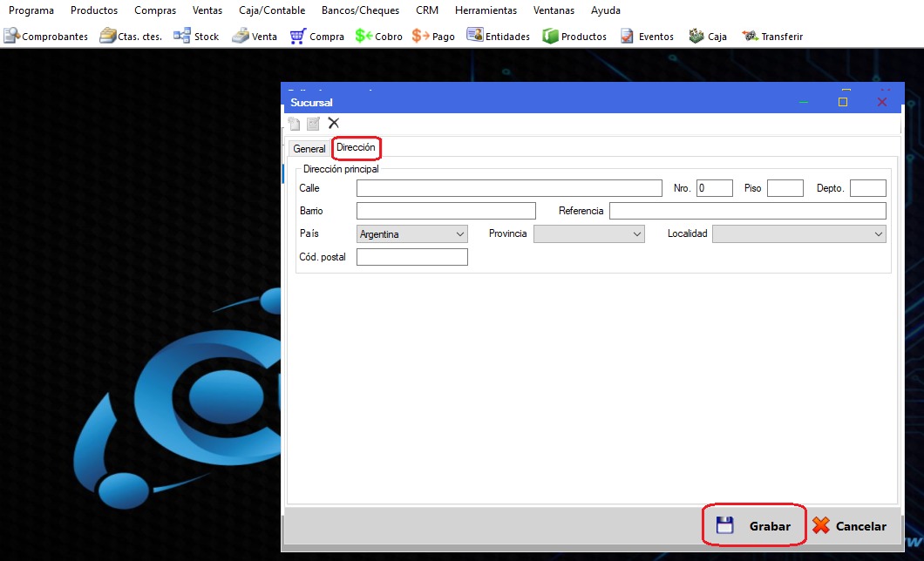Focus the Piso input field
The width and height of the screenshot is (924, 561).
point(785,188)
